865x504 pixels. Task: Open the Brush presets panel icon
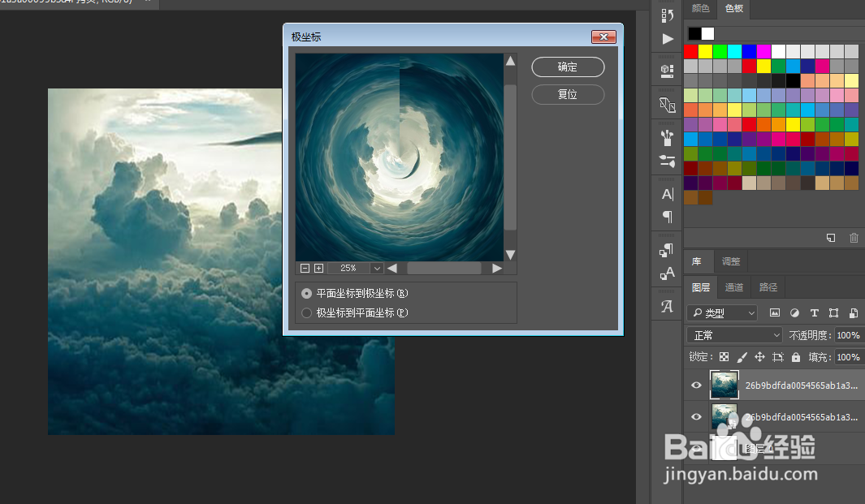click(668, 137)
